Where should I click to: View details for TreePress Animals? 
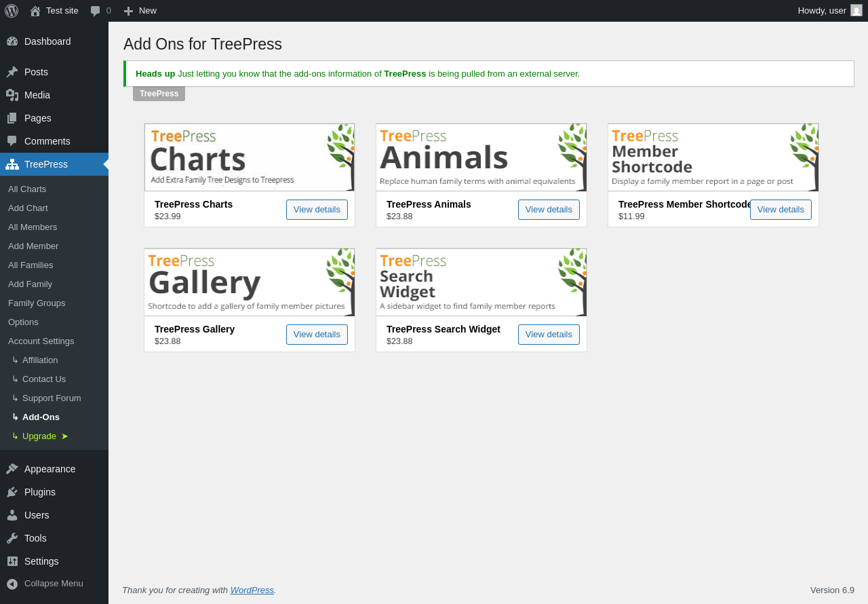(x=549, y=210)
